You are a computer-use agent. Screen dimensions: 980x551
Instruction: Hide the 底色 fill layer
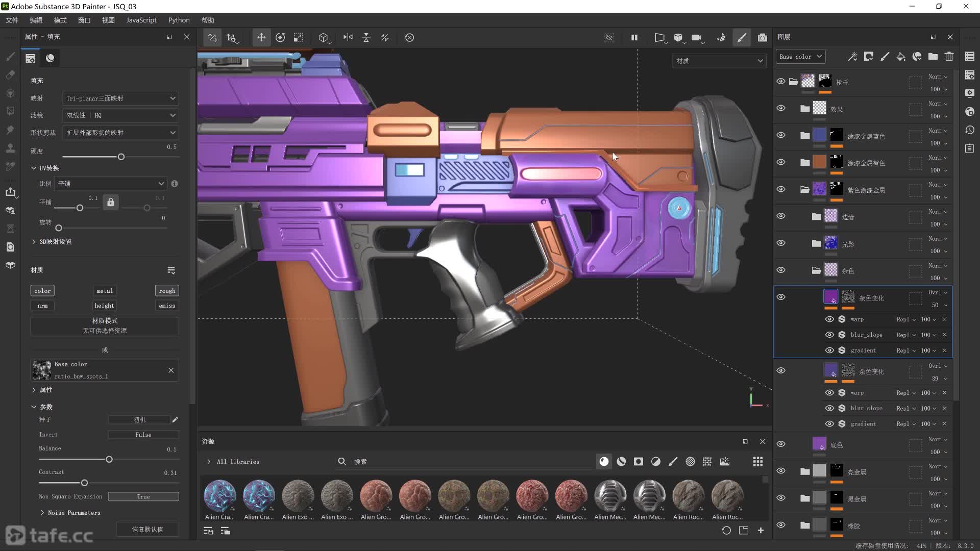point(781,444)
